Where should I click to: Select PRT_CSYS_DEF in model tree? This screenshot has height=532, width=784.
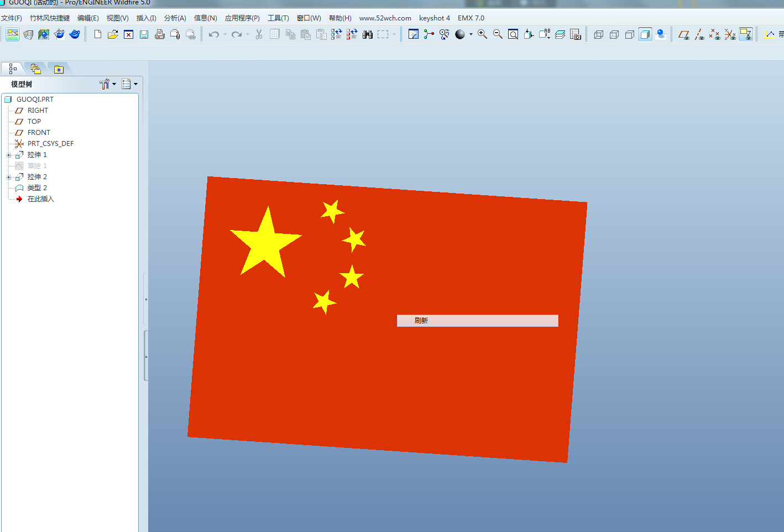coord(50,144)
